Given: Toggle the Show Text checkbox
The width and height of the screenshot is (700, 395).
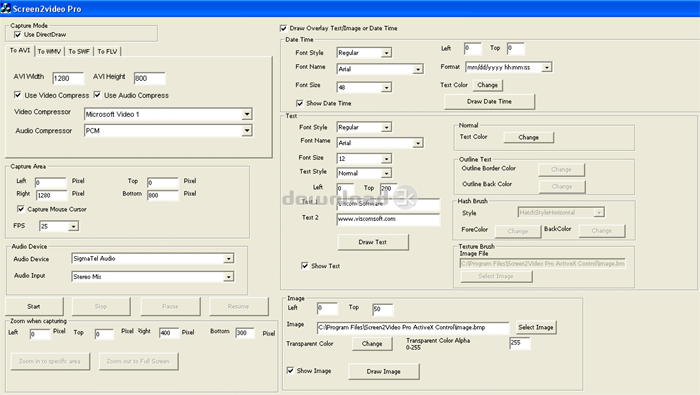Looking at the screenshot, I should click(x=304, y=266).
